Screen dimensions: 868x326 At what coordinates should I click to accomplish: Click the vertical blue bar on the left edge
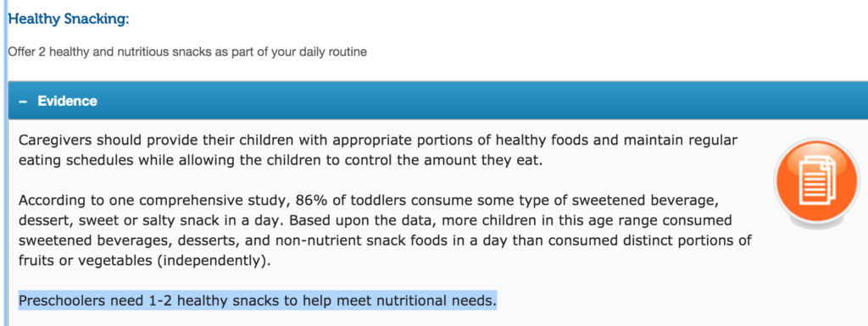(x=6, y=163)
